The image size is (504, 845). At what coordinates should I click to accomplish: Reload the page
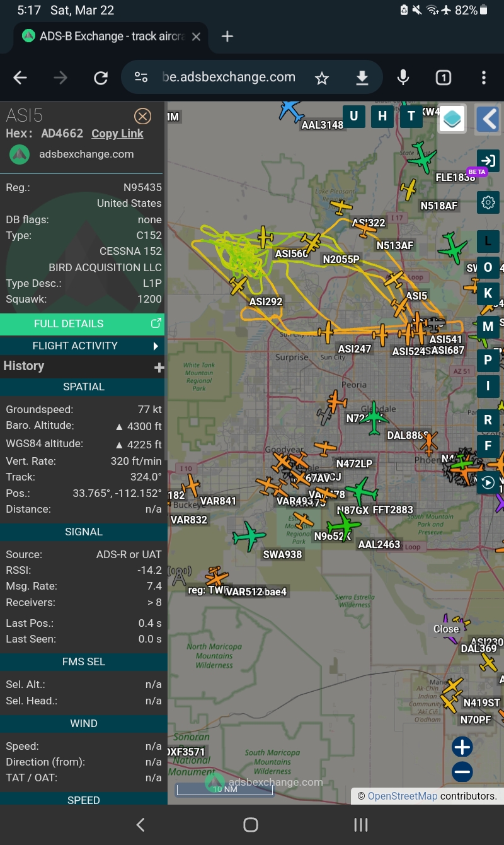(101, 78)
